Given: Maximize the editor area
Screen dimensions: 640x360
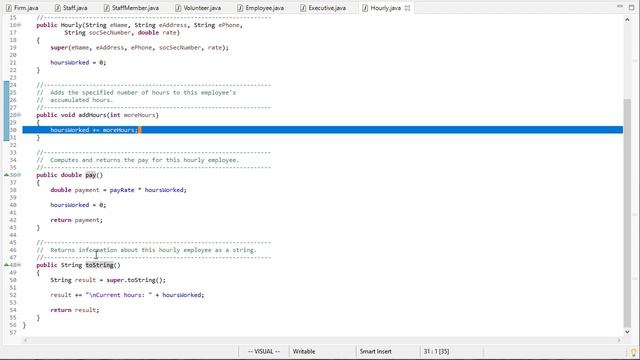Looking at the screenshot, I should [x=631, y=7].
